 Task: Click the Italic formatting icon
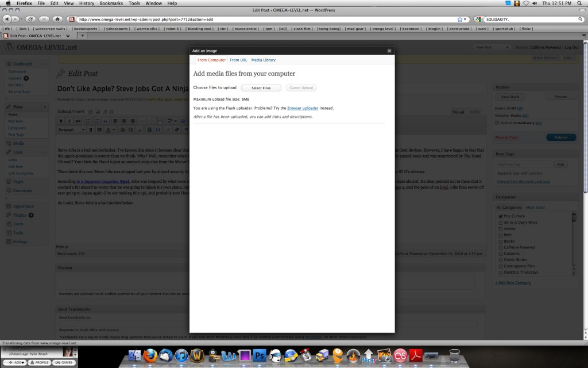pyautogui.click(x=69, y=121)
